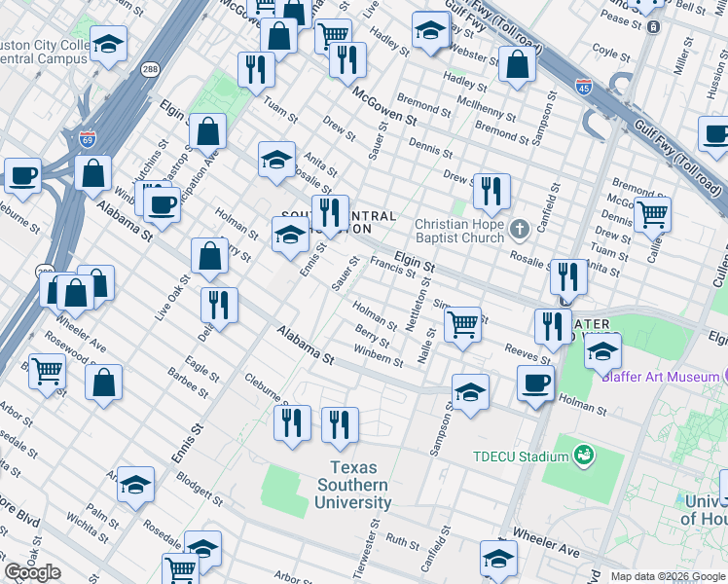Screen dimensions: 728x584
Task: Click the restaurant marker below Cleburne St
Action: (x=293, y=425)
